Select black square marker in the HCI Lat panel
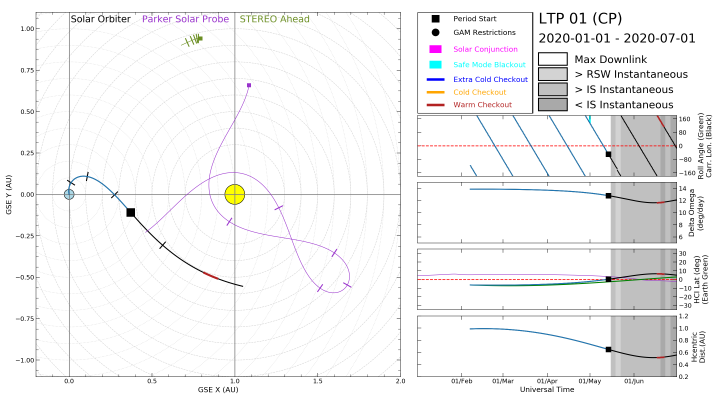 tap(608, 279)
